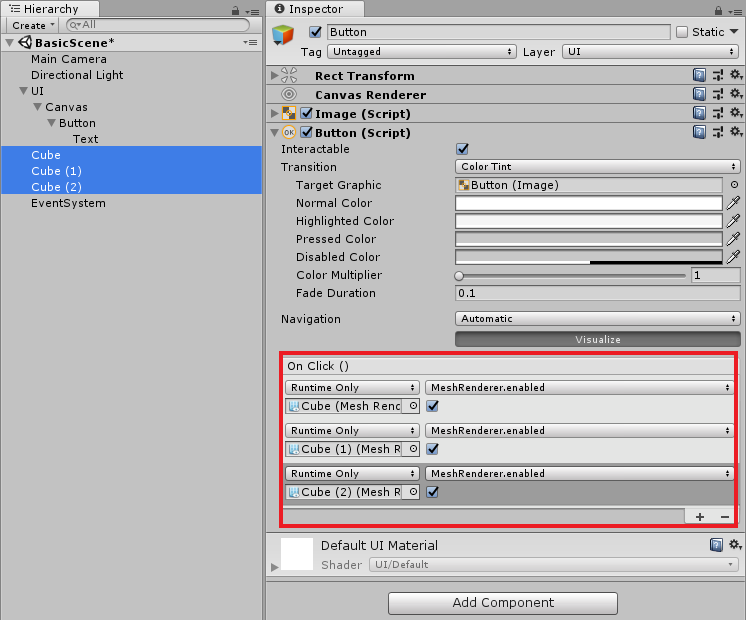This screenshot has width=746, height=620.
Task: Open object picker for Cube (Mesh Renderer)
Action: click(413, 406)
